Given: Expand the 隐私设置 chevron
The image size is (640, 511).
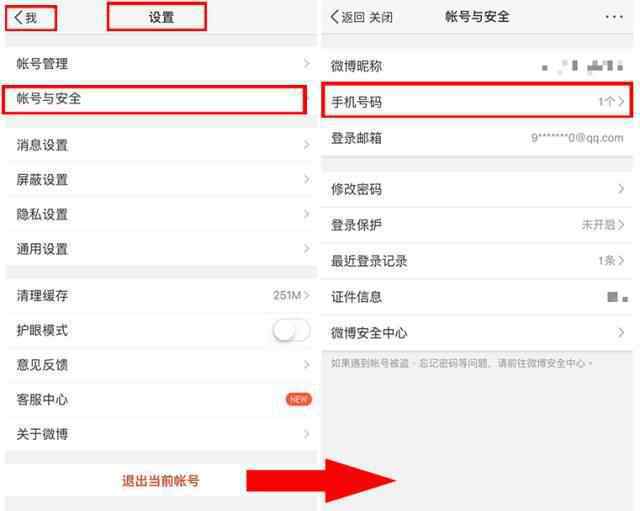Looking at the screenshot, I should pos(307,214).
